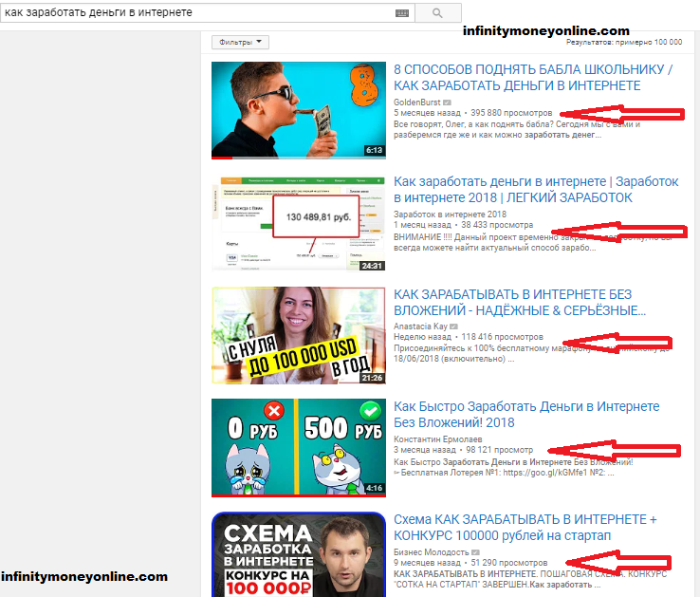Screen dimensions: 700x597
Task: Click the search field with query text
Action: pyautogui.click(x=208, y=13)
